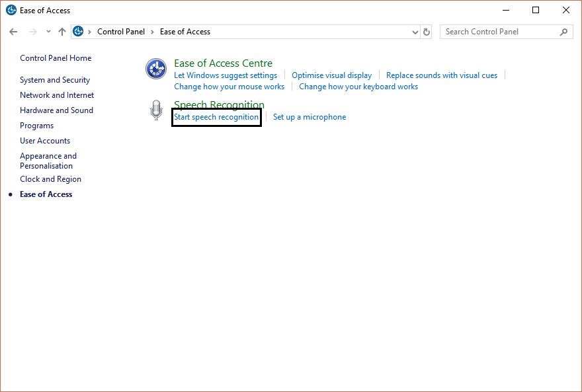Start speech recognition
Image resolution: width=582 pixels, height=392 pixels.
(216, 117)
